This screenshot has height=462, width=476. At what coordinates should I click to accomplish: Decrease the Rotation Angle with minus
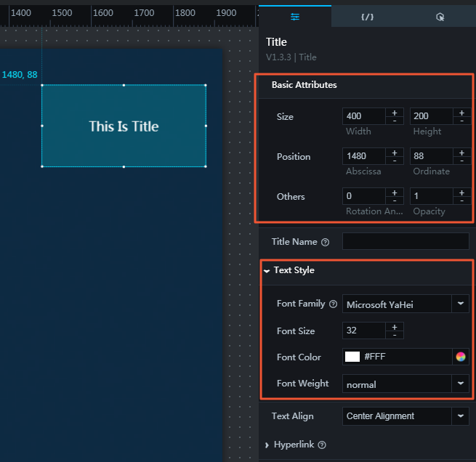(395, 200)
